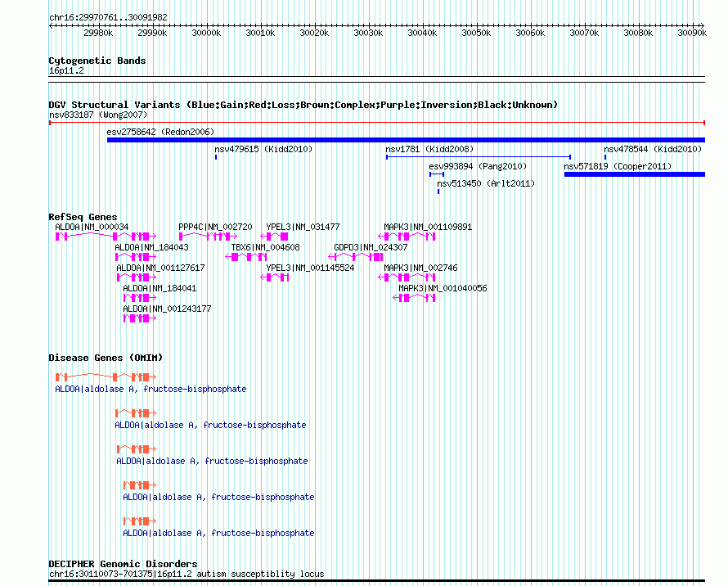Click the MAPK3|NM_001109891 gene glyph

[x=407, y=237]
